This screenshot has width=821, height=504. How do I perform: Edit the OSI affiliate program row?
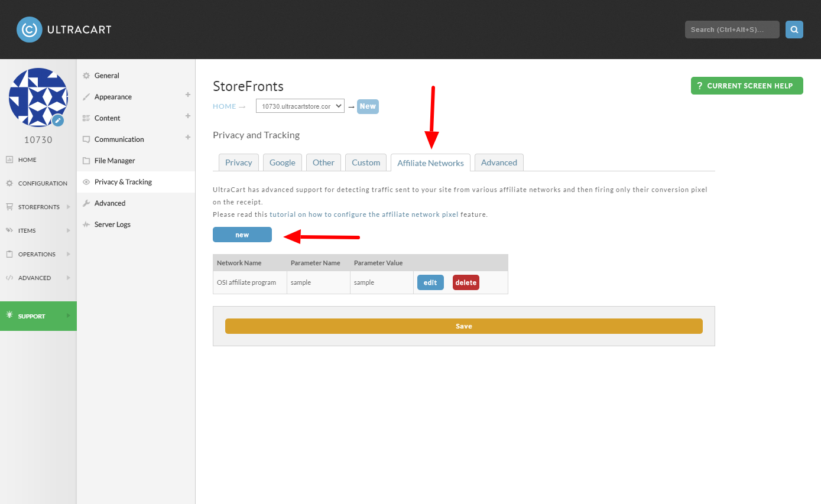pos(430,282)
